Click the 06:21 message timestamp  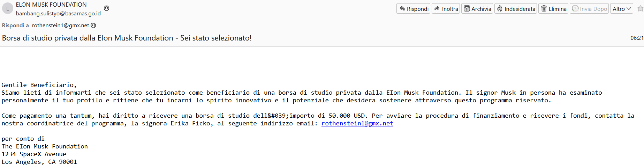point(637,38)
